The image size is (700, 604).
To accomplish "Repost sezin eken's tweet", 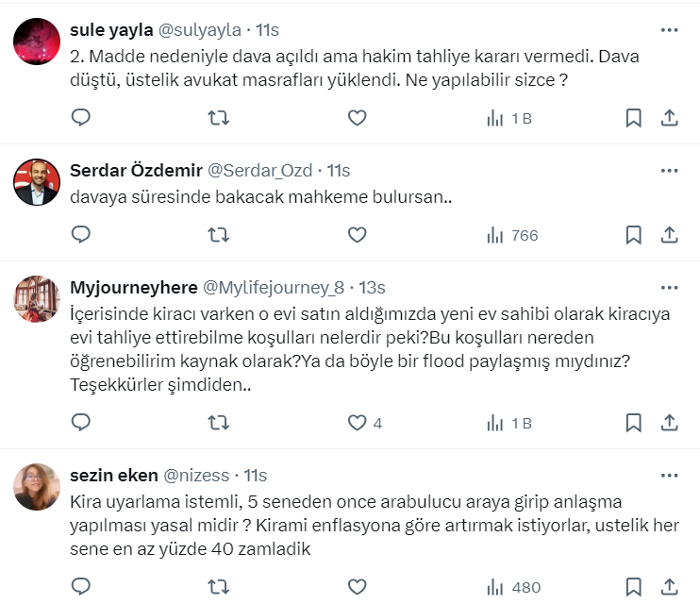I will tap(218, 587).
